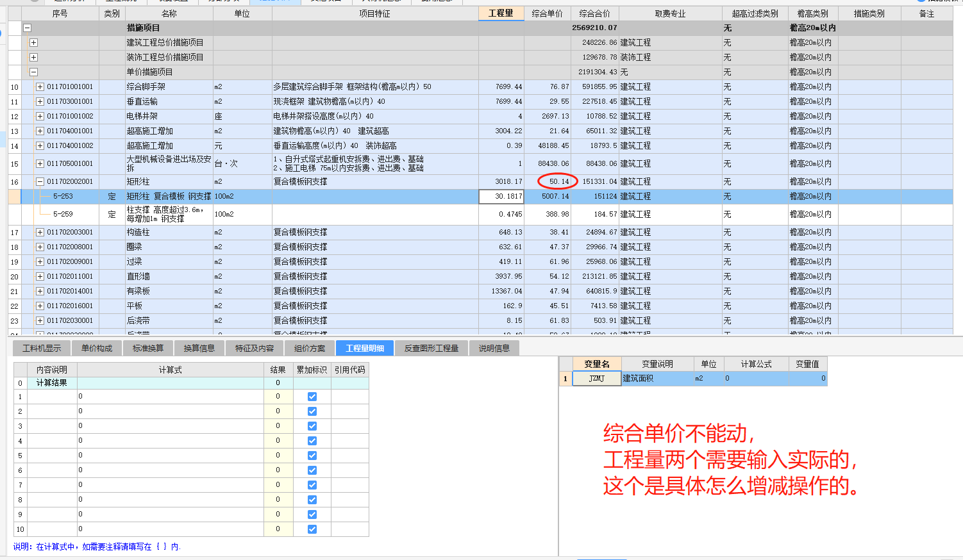The width and height of the screenshot is (963, 560).
Task: Click the 综合合价 column header
Action: click(x=595, y=13)
